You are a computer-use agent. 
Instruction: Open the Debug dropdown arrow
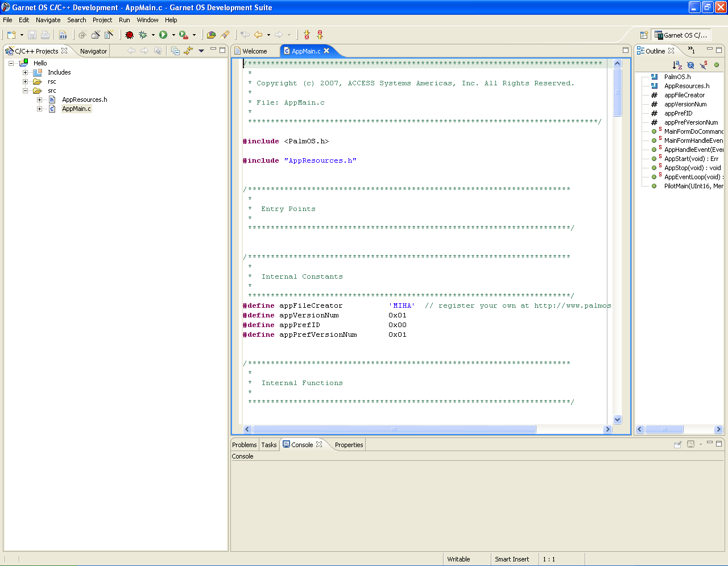[153, 35]
